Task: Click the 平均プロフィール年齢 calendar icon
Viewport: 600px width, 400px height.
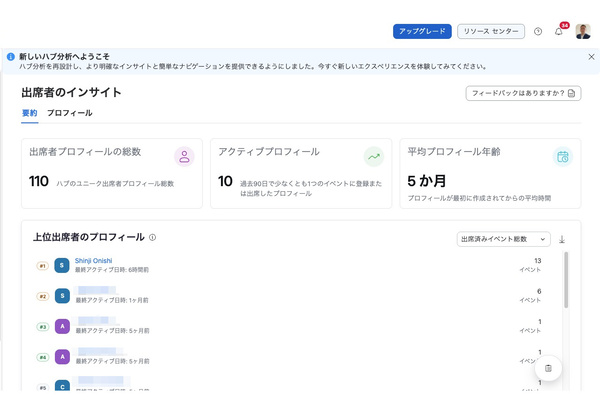Action: [x=563, y=156]
